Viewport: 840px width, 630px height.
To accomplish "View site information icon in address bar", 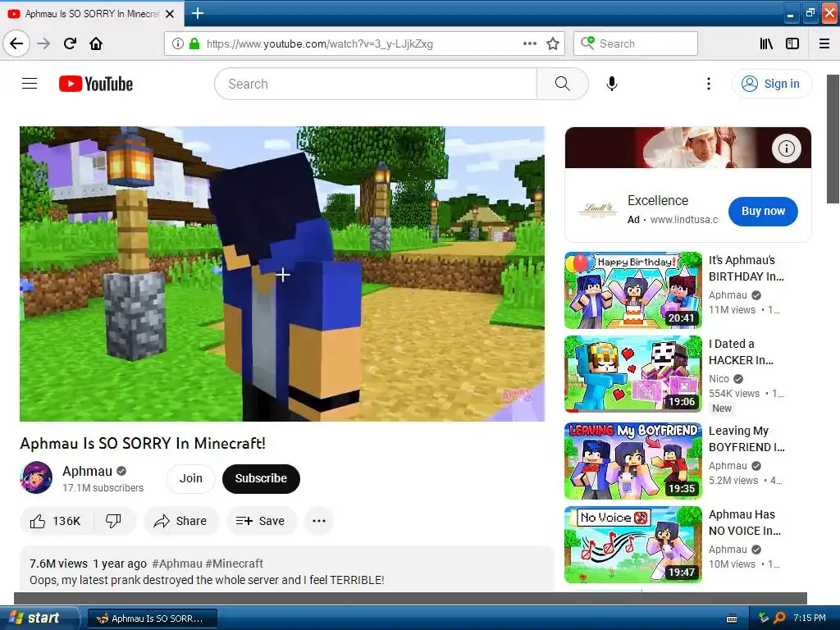I will pyautogui.click(x=178, y=43).
